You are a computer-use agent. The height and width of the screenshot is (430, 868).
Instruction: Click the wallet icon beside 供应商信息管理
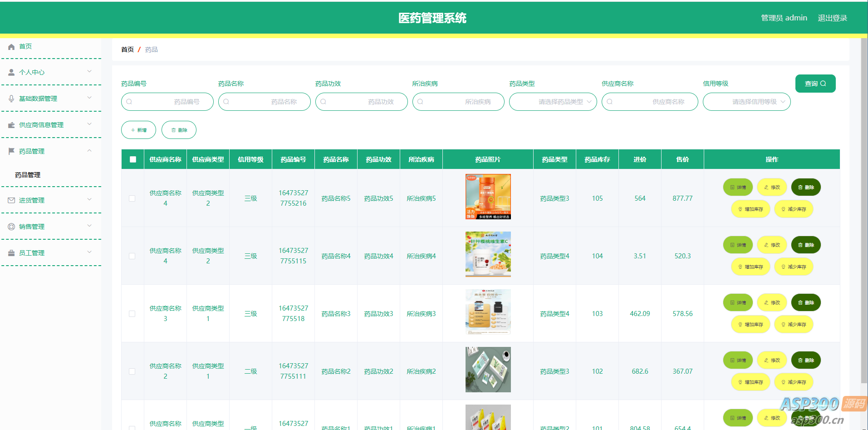click(x=11, y=125)
